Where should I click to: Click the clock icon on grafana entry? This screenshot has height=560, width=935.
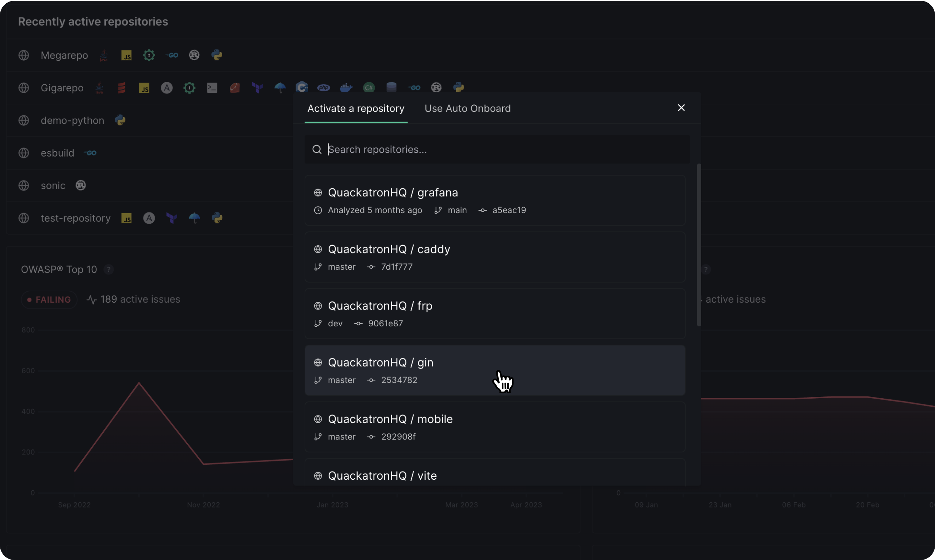click(318, 210)
